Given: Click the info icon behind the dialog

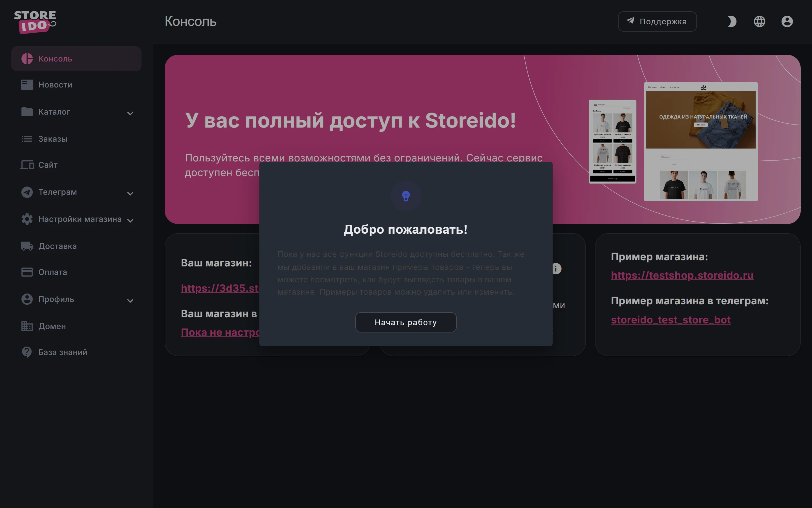Looking at the screenshot, I should [x=557, y=269].
